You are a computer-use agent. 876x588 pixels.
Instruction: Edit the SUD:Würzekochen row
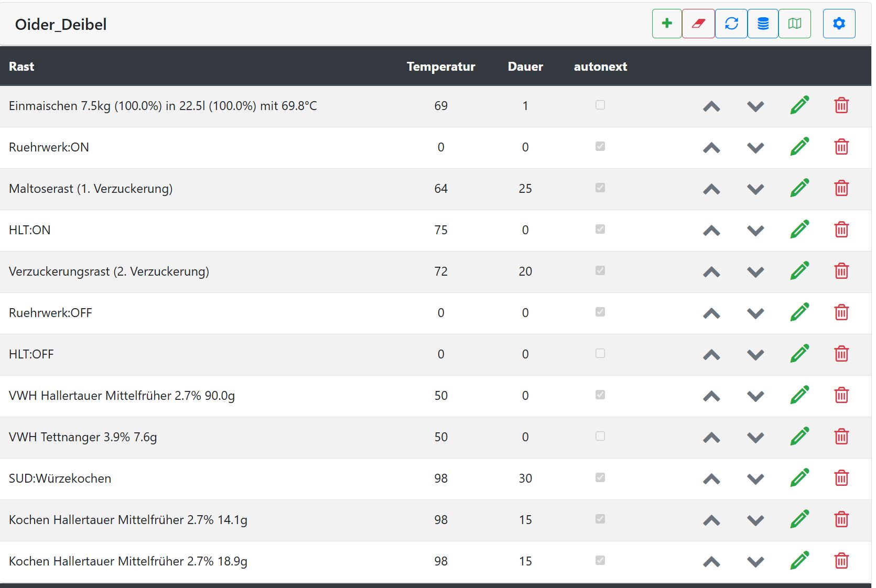tap(799, 478)
